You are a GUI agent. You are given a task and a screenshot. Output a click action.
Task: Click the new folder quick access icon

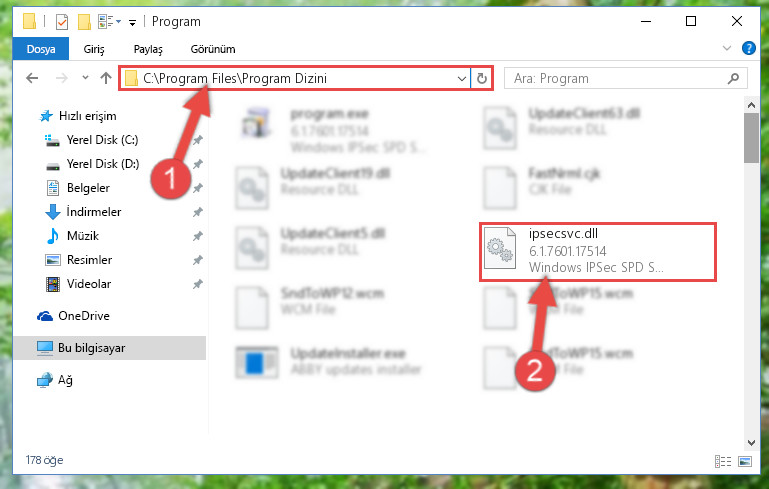[x=84, y=22]
